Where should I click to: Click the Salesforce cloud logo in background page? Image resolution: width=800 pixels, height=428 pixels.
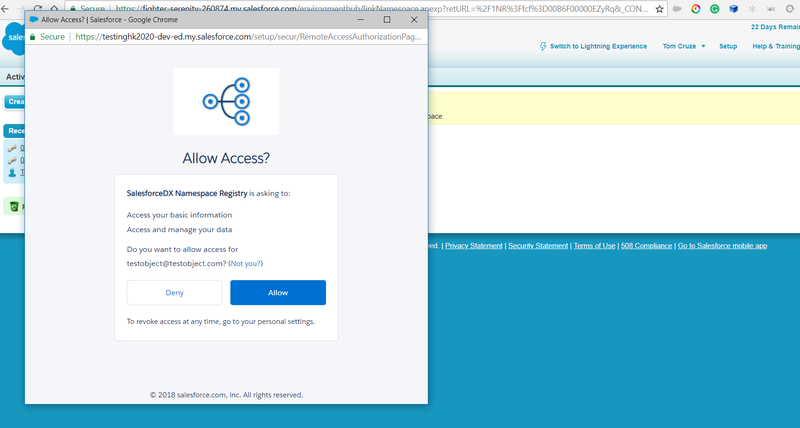(x=13, y=38)
